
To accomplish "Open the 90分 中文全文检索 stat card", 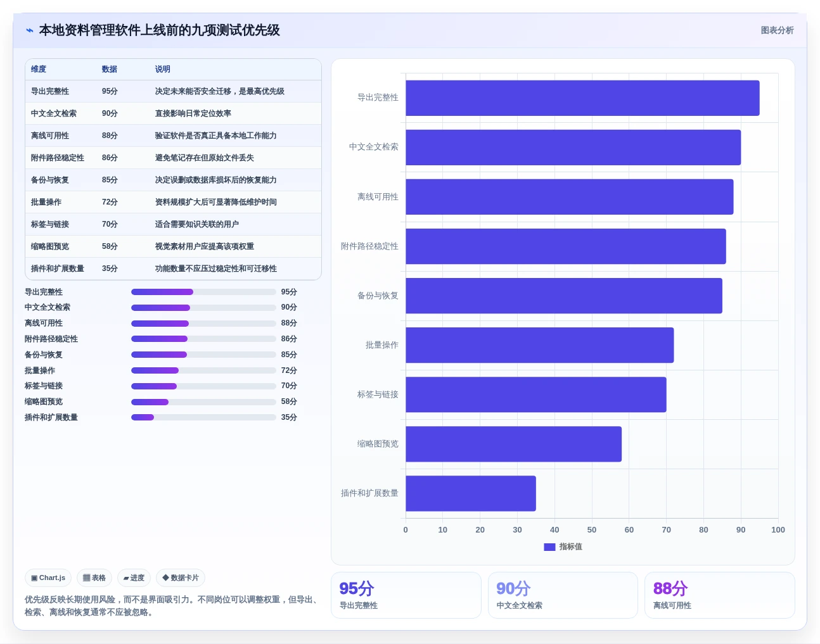I will click(x=563, y=595).
